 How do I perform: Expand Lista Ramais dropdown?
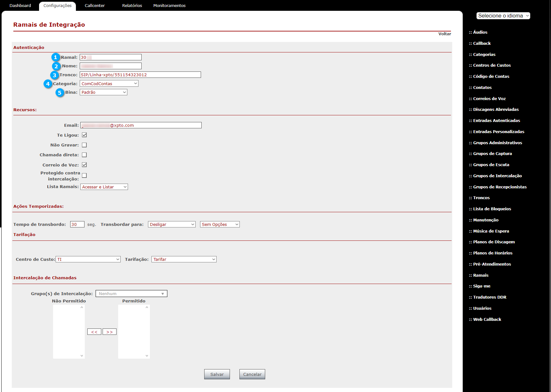click(x=104, y=187)
